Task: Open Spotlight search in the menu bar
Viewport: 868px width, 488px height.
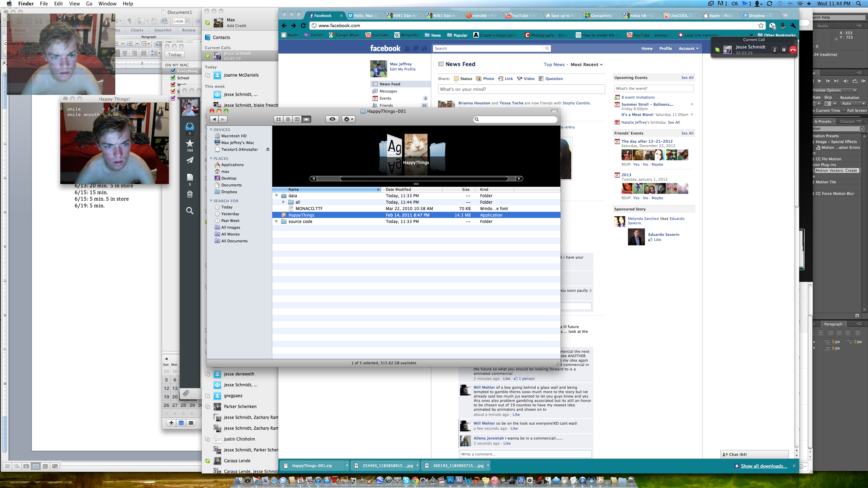Action: (859, 4)
